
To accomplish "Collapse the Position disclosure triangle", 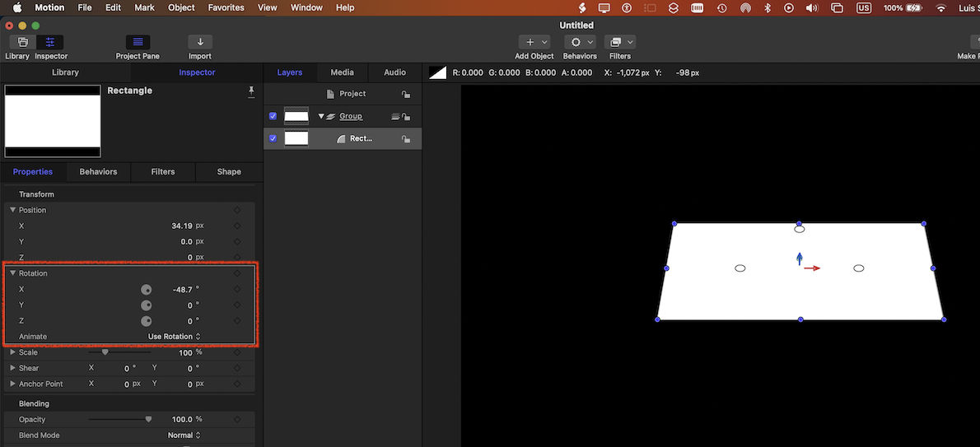I will 12,210.
